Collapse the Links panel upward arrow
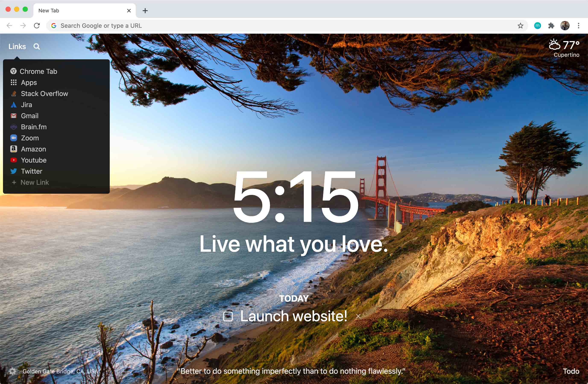This screenshot has width=588, height=384. [16, 57]
